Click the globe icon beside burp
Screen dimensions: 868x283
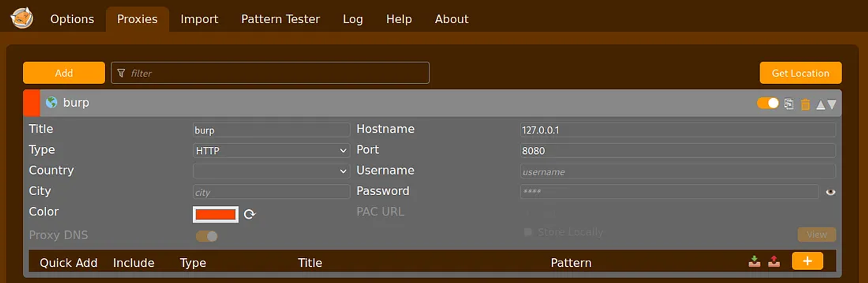click(52, 102)
